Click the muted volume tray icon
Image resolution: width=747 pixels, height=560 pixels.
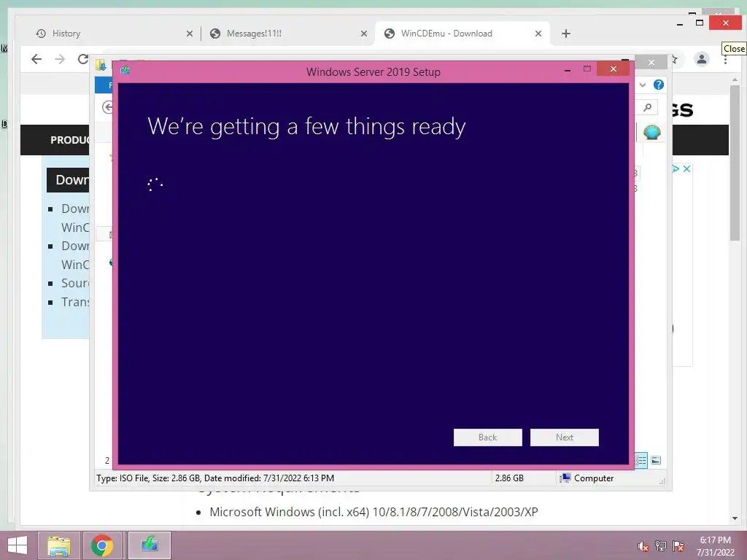pos(643,546)
